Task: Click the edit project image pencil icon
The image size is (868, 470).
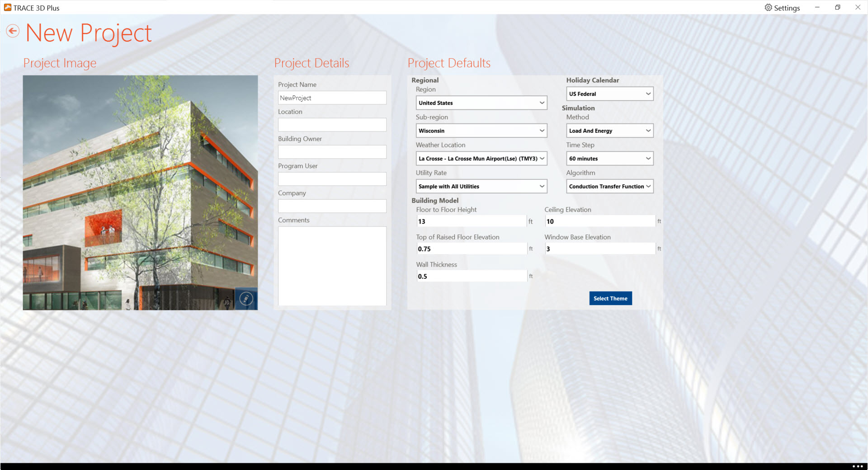Action: point(246,299)
